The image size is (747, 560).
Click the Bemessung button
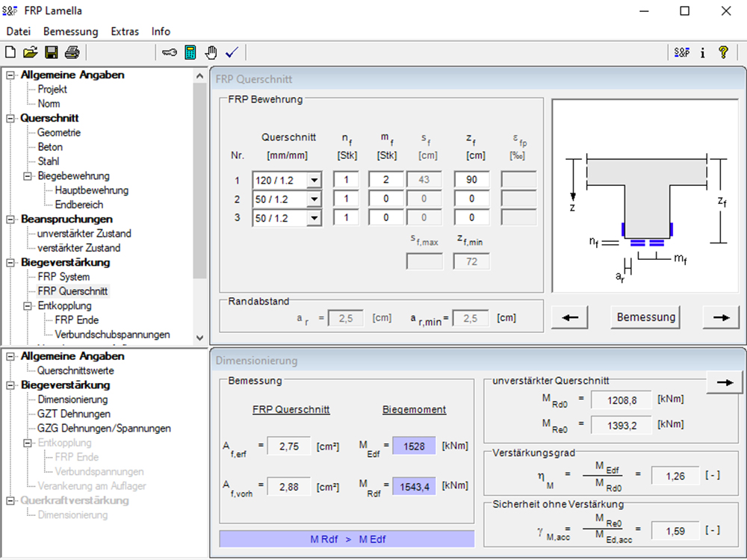(x=645, y=317)
